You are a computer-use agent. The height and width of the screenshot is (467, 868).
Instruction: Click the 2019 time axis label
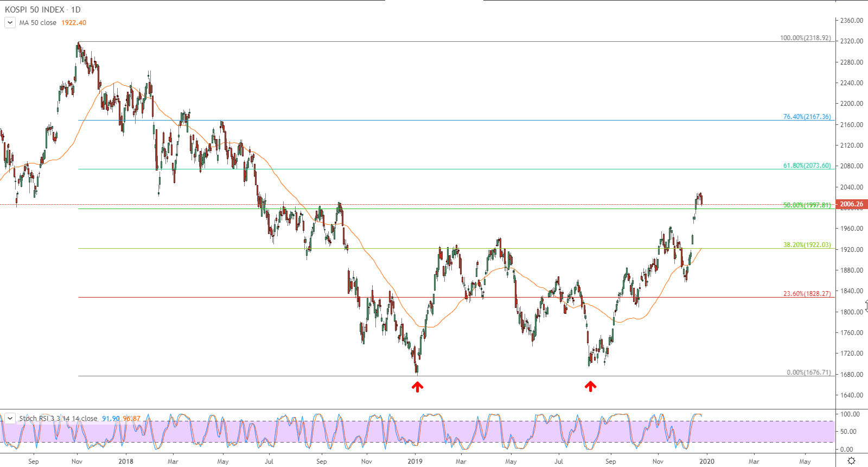[x=415, y=462]
